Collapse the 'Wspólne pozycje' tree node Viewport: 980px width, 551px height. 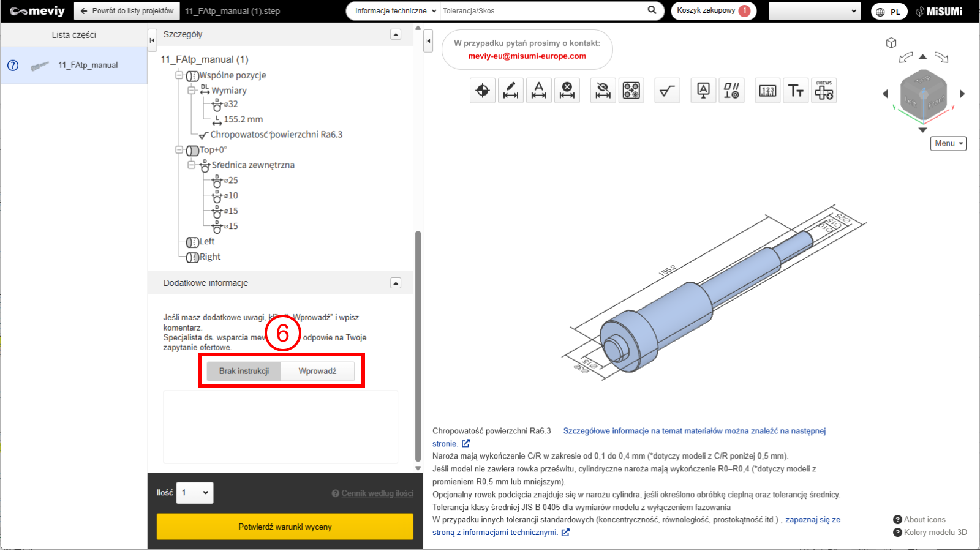pos(179,75)
